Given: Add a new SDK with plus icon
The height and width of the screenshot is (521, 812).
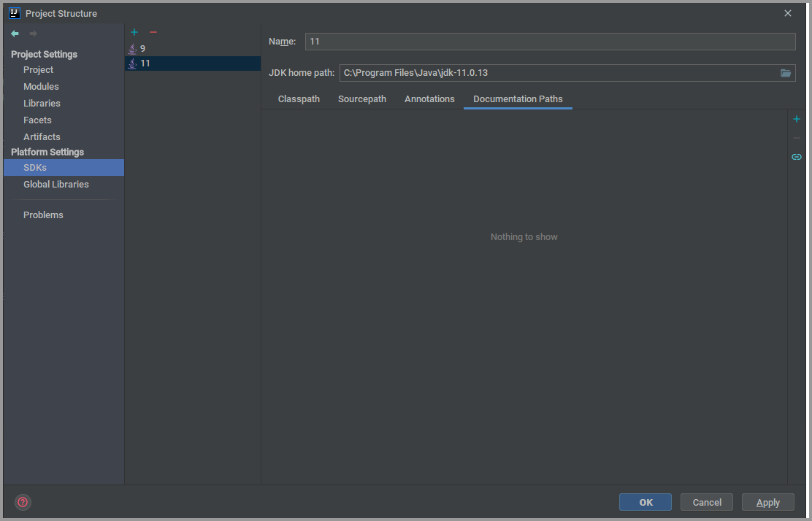Looking at the screenshot, I should pyautogui.click(x=134, y=32).
